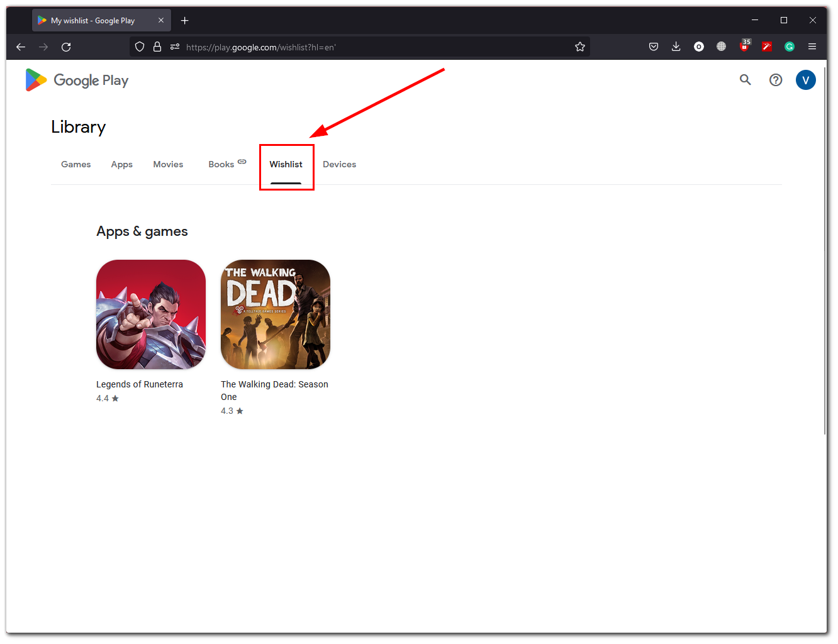The width and height of the screenshot is (838, 644).
Task: Select the My wishlist - Google Play tab
Action: pos(101,21)
